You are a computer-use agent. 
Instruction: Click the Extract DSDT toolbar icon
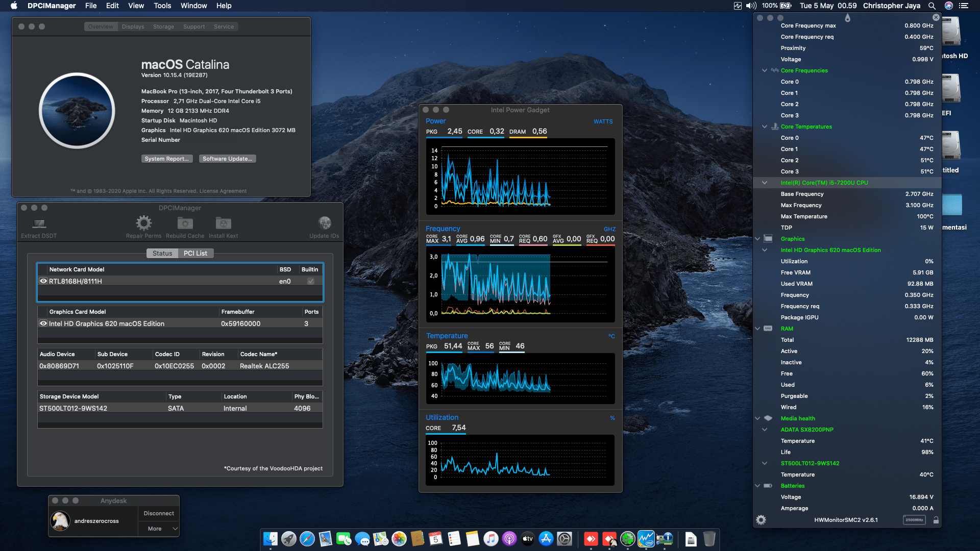click(39, 223)
